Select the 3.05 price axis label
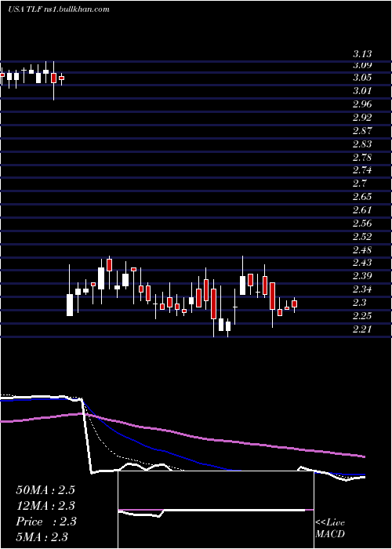The image size is (392, 549). 362,78
